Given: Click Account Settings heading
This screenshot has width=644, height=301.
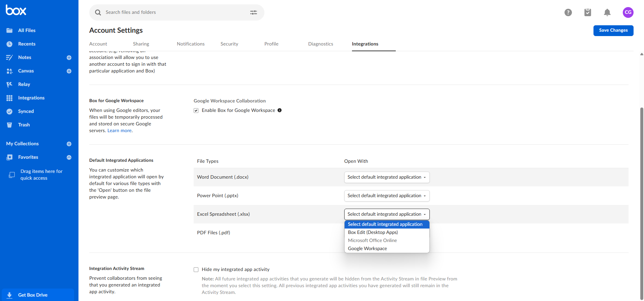Looking at the screenshot, I should [x=116, y=30].
